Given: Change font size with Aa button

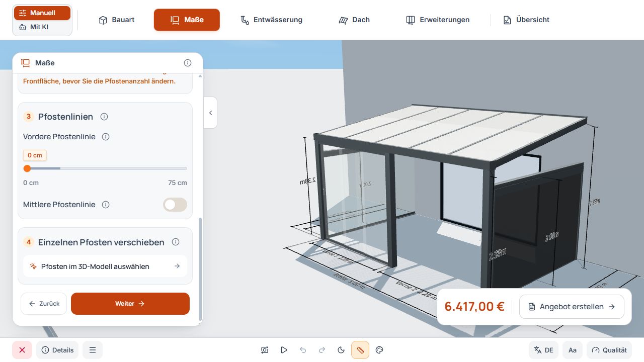Looking at the screenshot, I should tap(573, 350).
